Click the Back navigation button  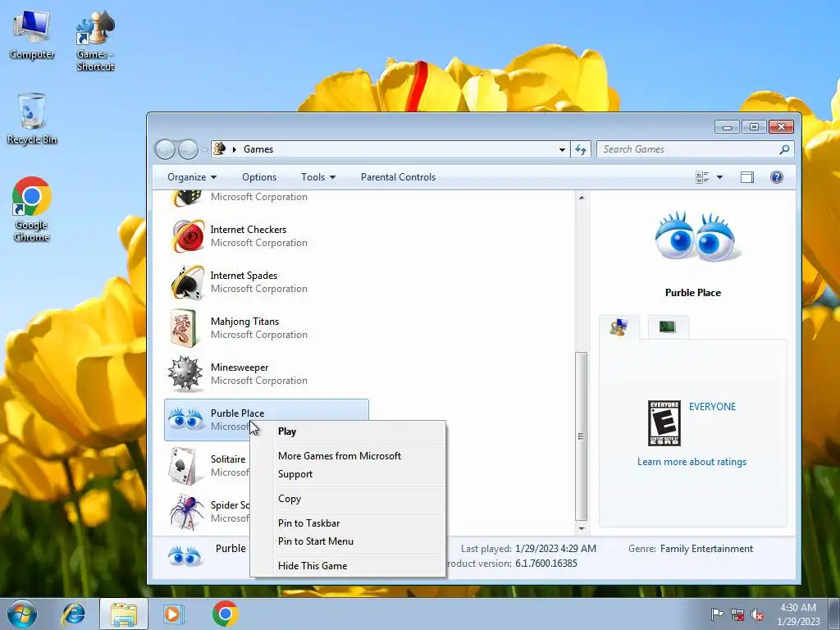coord(165,149)
